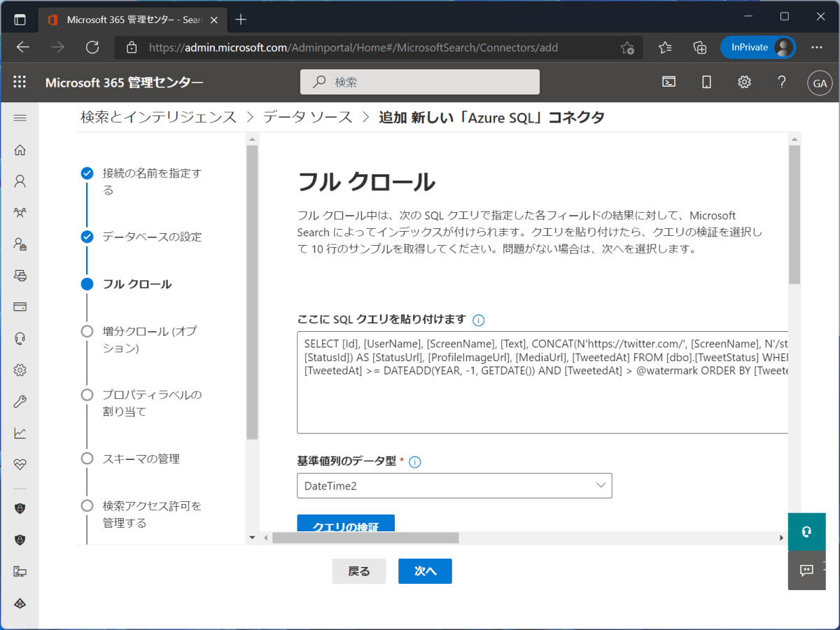Add this page to favorites
The width and height of the screenshot is (840, 630).
tap(627, 48)
